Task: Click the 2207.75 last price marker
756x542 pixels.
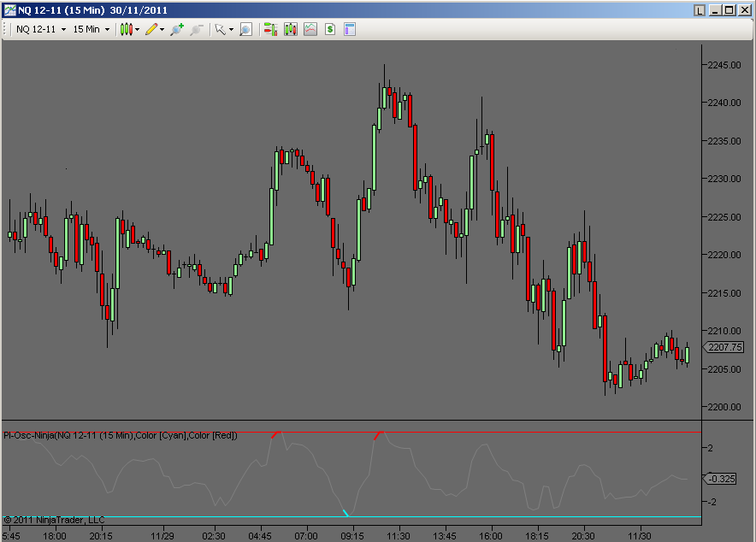Action: (724, 347)
